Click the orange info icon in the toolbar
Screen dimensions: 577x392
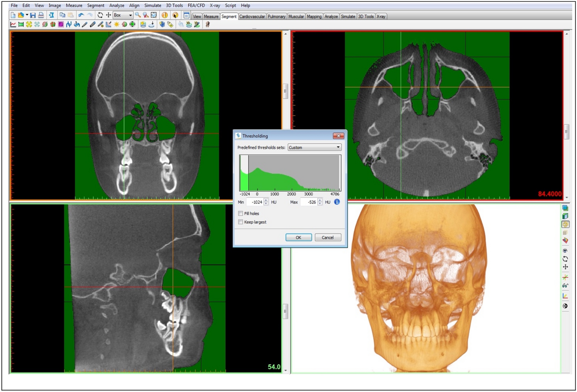[x=165, y=15]
